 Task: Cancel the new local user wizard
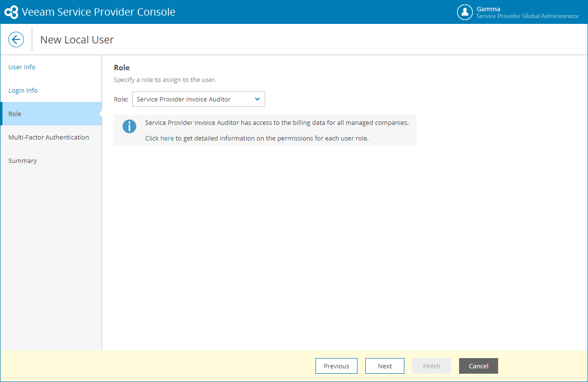479,366
